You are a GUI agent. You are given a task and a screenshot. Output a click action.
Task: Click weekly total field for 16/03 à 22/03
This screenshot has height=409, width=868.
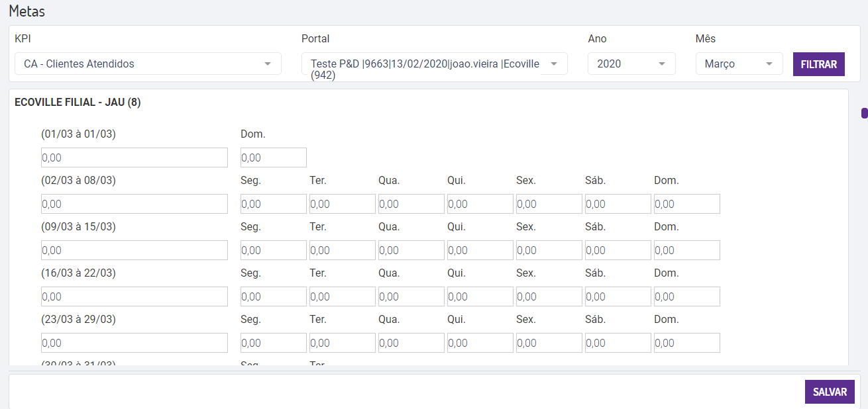coord(135,296)
